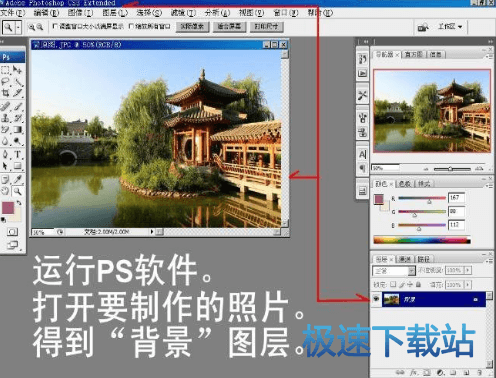Enable resize windows to fit checkbox
This screenshot has height=378, width=496.
55,26
